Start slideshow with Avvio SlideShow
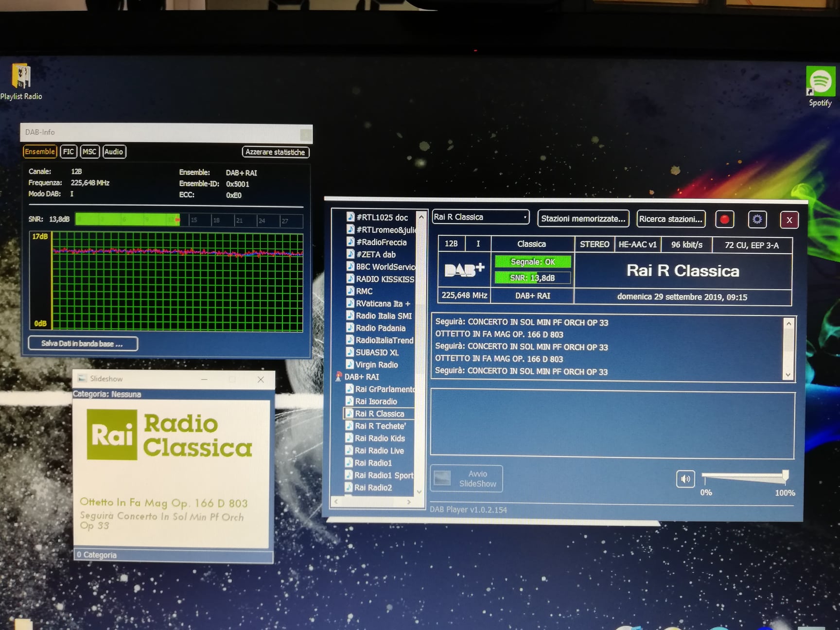The image size is (840, 630). [467, 479]
